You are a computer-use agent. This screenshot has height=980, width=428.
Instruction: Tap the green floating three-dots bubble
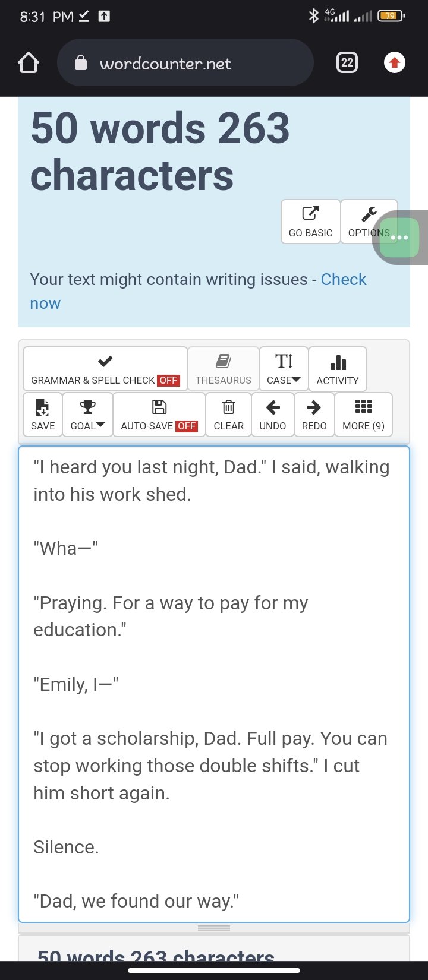[399, 238]
